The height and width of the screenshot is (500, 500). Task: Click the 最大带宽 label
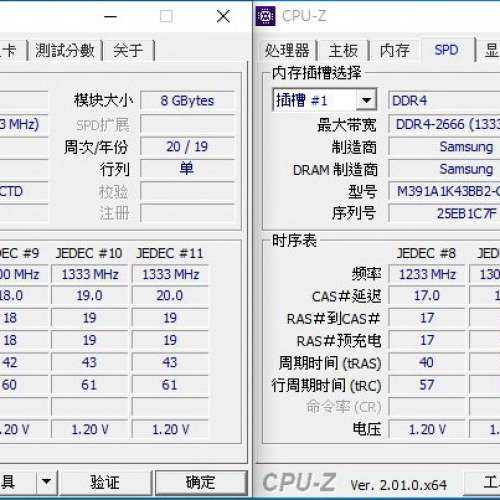347,125
